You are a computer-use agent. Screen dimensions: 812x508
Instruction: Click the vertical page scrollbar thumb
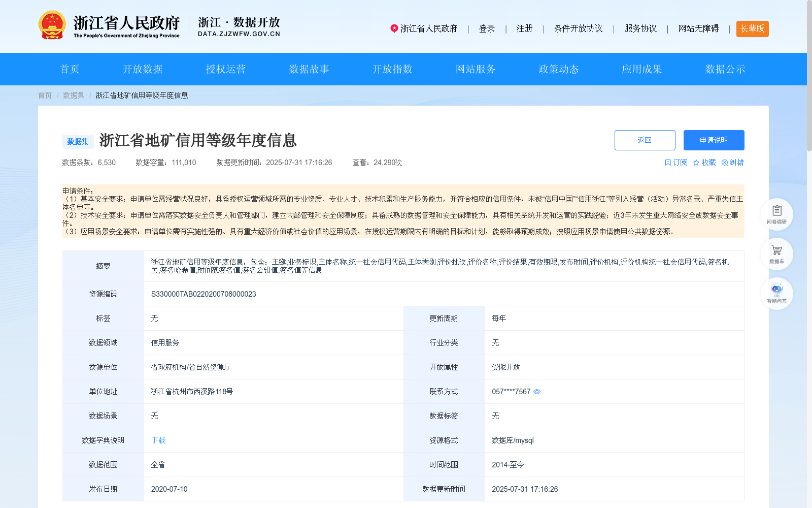[809, 76]
